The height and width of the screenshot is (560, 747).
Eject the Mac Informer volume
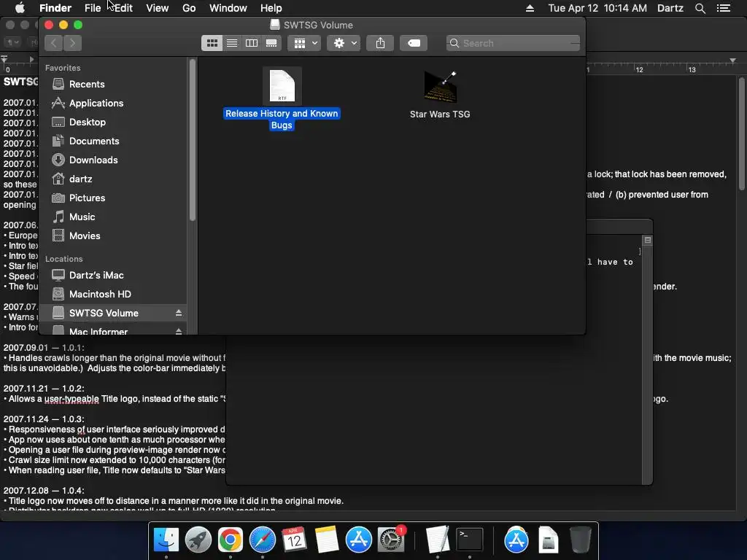[x=179, y=332]
